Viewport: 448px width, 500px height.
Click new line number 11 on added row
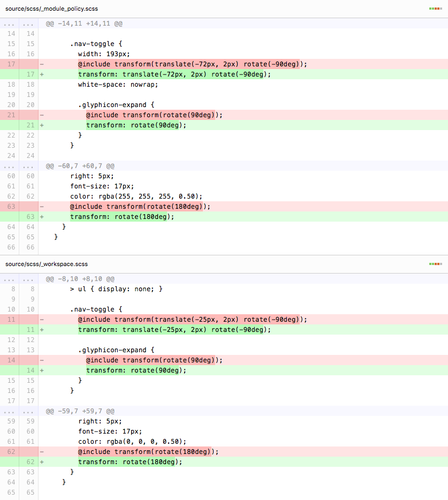[x=31, y=330]
